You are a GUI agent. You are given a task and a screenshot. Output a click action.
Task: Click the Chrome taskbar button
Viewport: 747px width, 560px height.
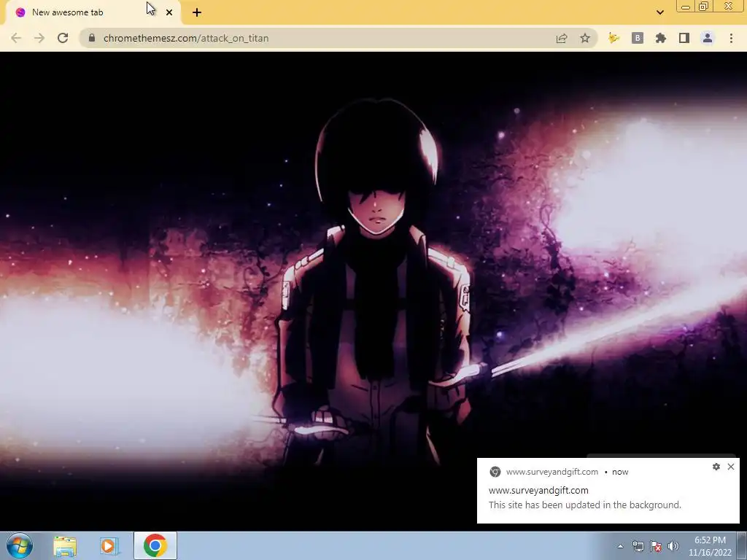[x=155, y=545]
